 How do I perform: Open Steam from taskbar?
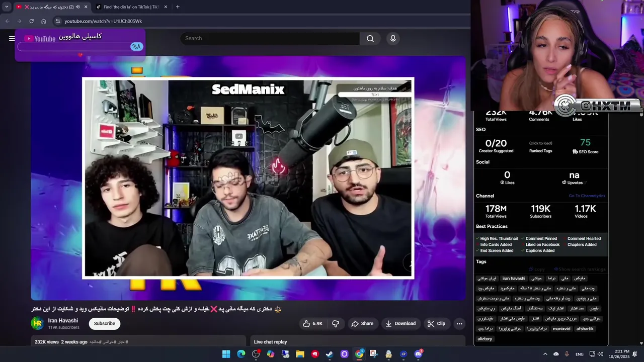(330, 354)
